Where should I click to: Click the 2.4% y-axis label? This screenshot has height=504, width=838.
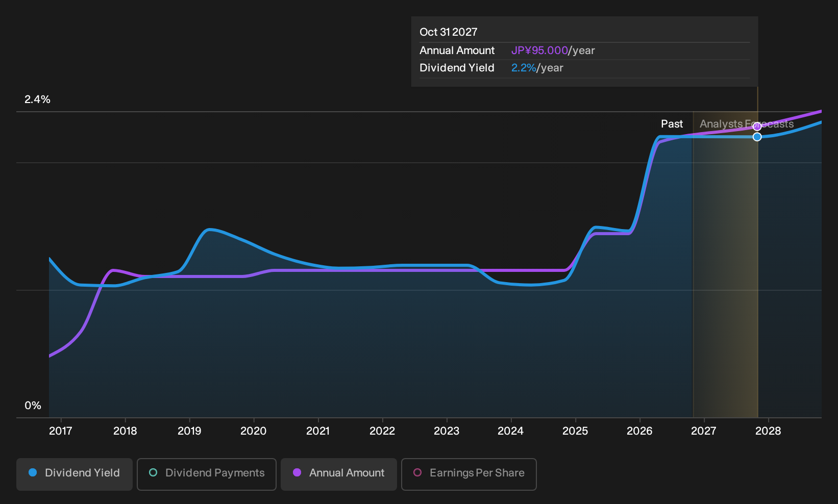[37, 99]
